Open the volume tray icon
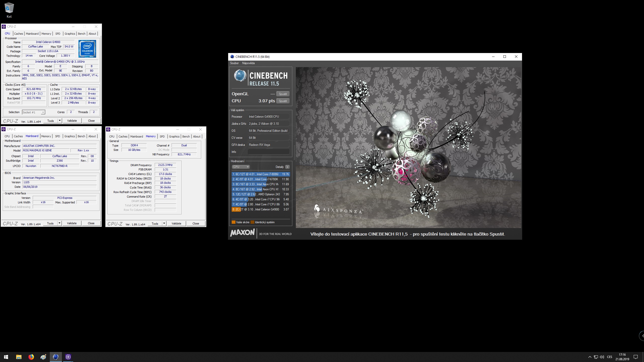The image size is (644, 362). [602, 357]
